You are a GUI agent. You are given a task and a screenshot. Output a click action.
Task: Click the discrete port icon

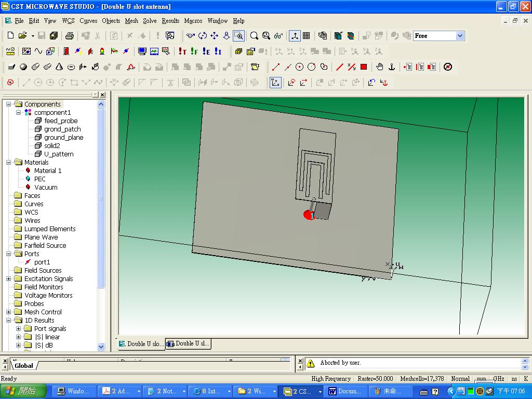coord(78,51)
